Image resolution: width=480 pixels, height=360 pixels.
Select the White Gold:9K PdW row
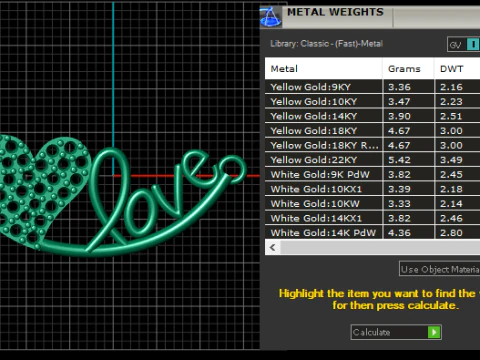[372, 174]
